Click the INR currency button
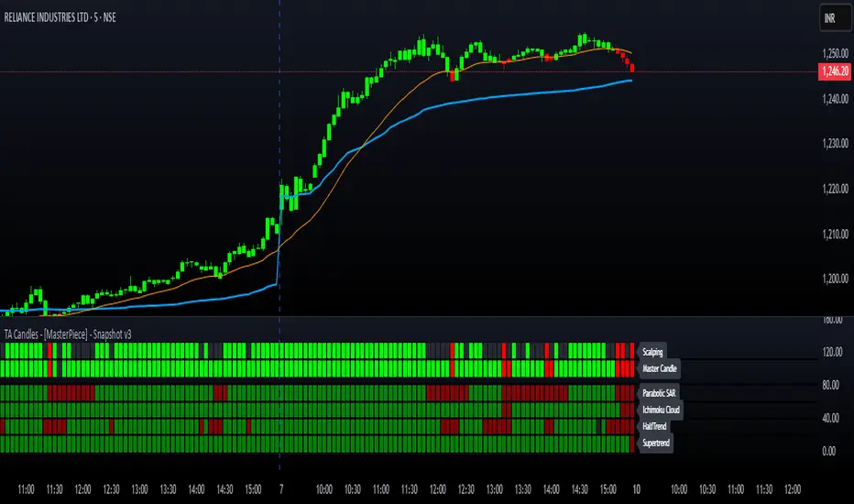 point(835,18)
